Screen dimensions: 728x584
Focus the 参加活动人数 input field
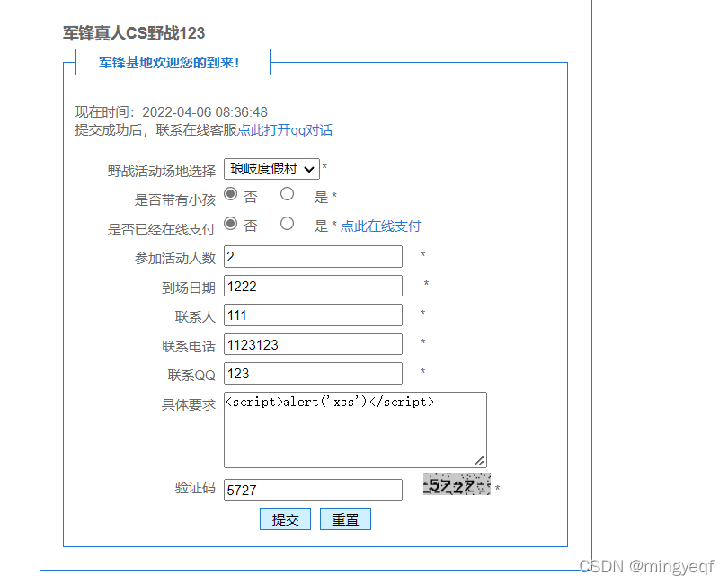(313, 257)
